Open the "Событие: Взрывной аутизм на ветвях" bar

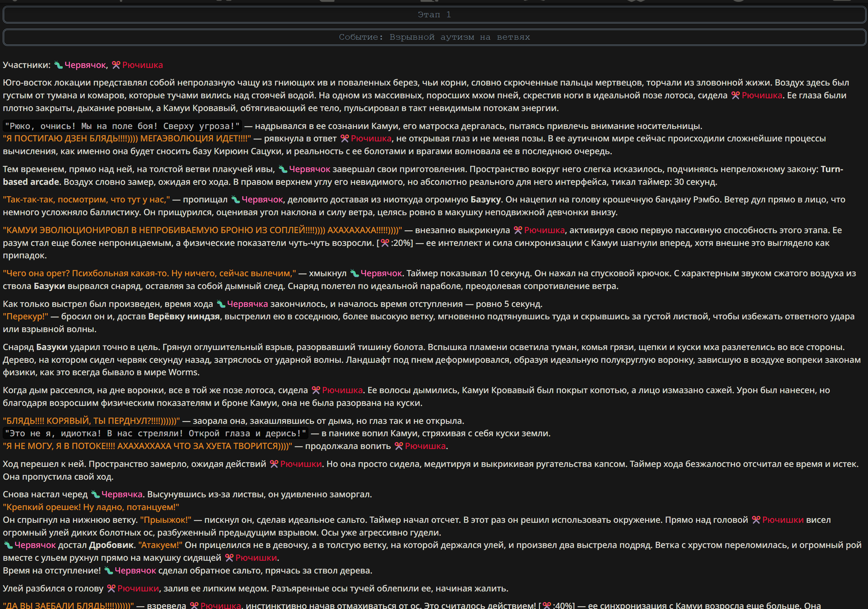434,37
